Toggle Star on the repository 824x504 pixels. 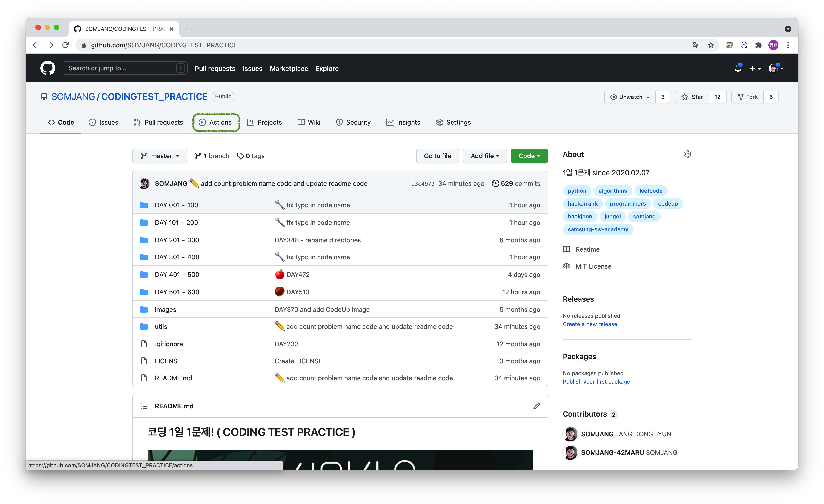pos(692,97)
